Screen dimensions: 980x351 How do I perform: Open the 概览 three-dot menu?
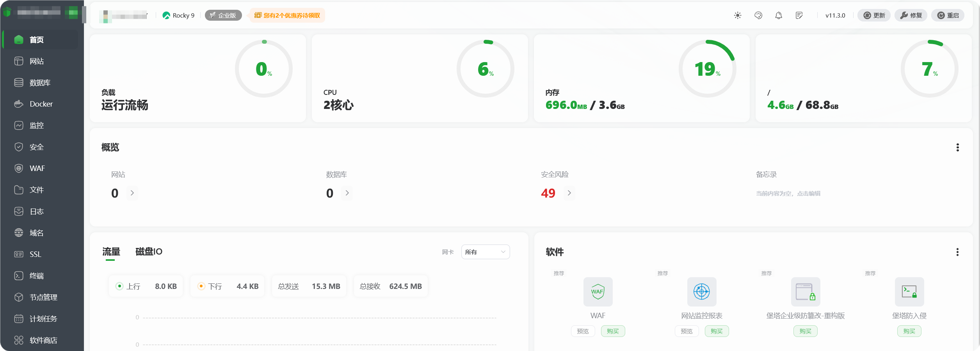pos(957,148)
